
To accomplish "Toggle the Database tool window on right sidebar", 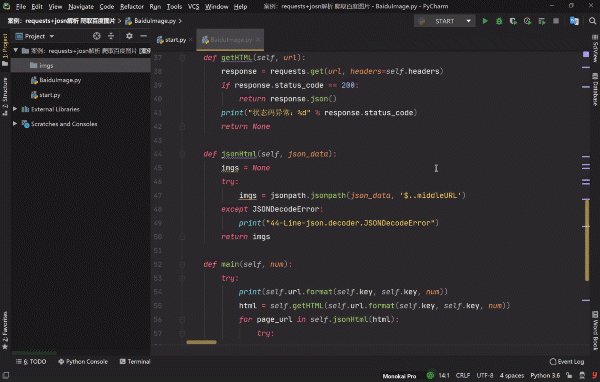I will pos(595,89).
